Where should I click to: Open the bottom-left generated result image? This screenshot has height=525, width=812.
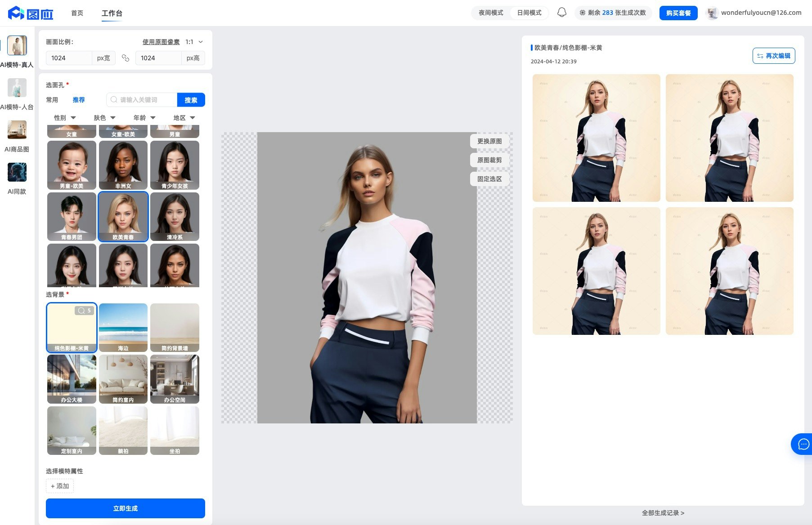tap(597, 271)
